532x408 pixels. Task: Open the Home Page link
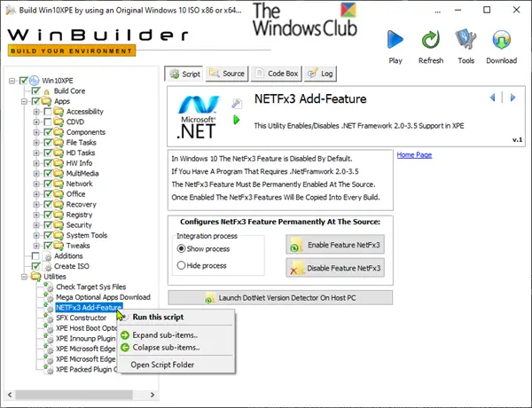tap(414, 155)
